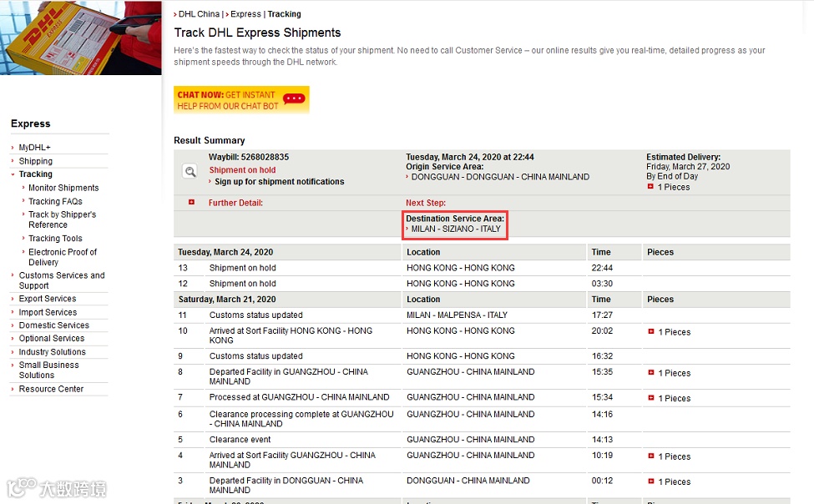Expand pieces icon under Estimated Delivery

pyautogui.click(x=650, y=186)
